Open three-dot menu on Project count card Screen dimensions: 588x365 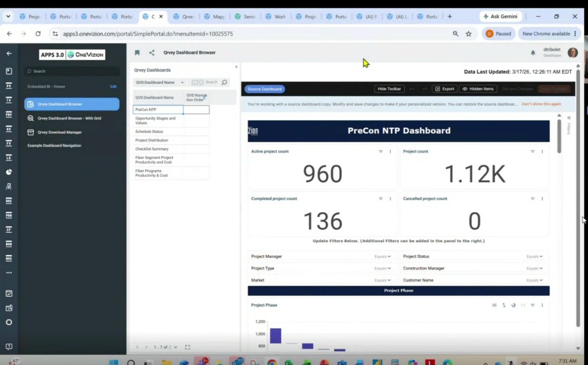click(x=542, y=152)
